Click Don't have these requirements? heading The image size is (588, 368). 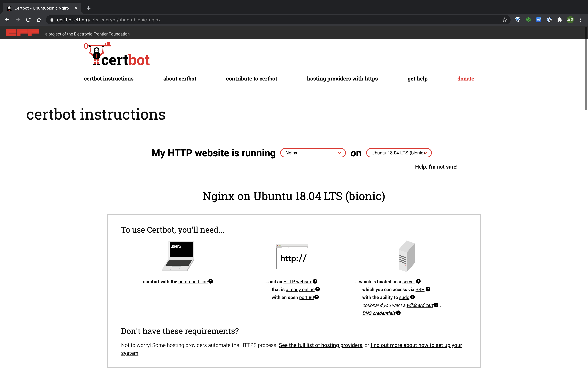tap(180, 331)
